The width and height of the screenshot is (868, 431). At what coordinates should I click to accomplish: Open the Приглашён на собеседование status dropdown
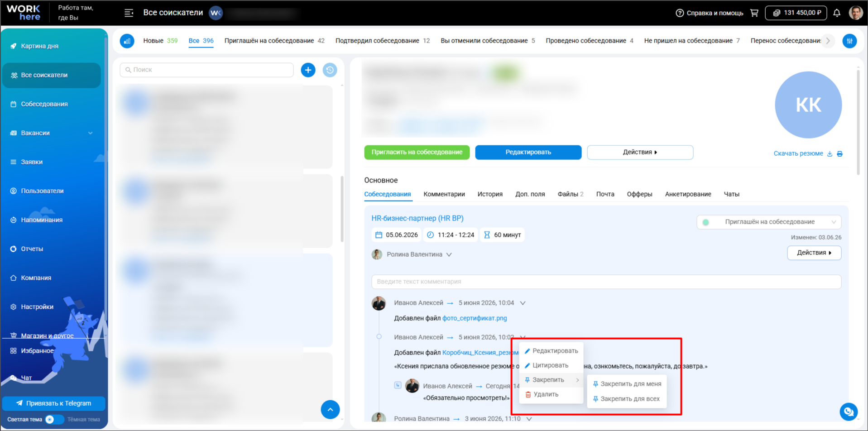(x=769, y=222)
